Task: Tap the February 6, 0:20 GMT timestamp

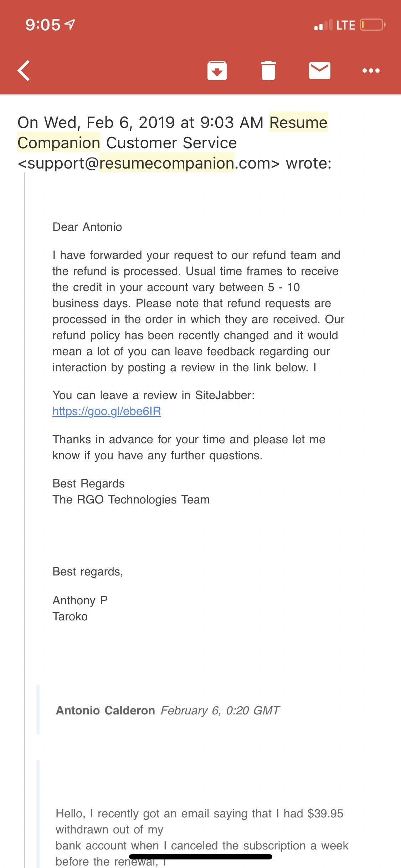Action: click(x=220, y=710)
